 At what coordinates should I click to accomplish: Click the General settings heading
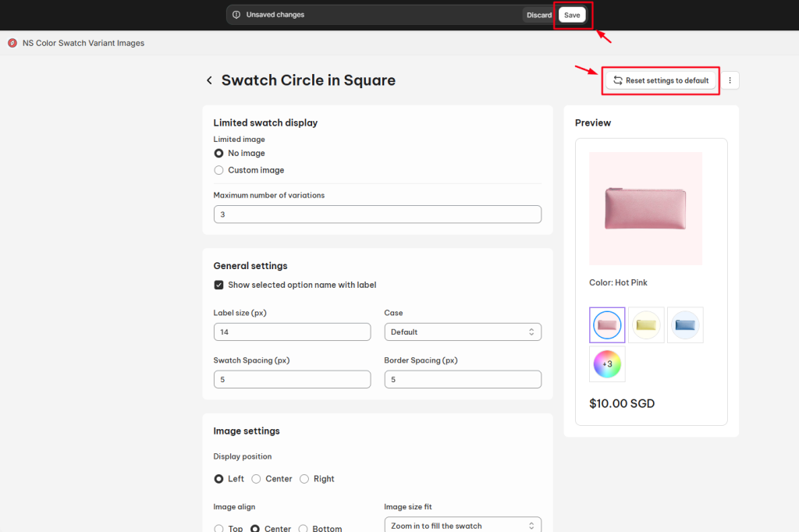point(250,266)
